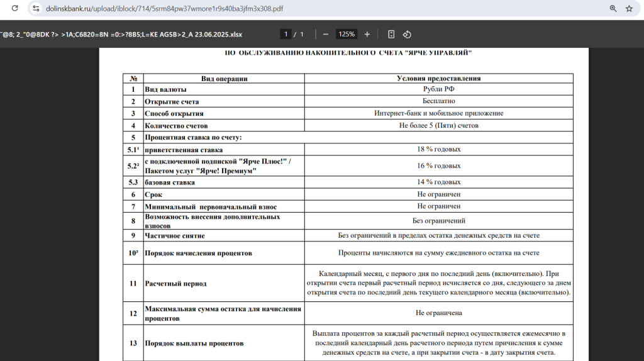
Task: Click the dolinskbank.ru PDF URL in address bar
Action: (164, 9)
